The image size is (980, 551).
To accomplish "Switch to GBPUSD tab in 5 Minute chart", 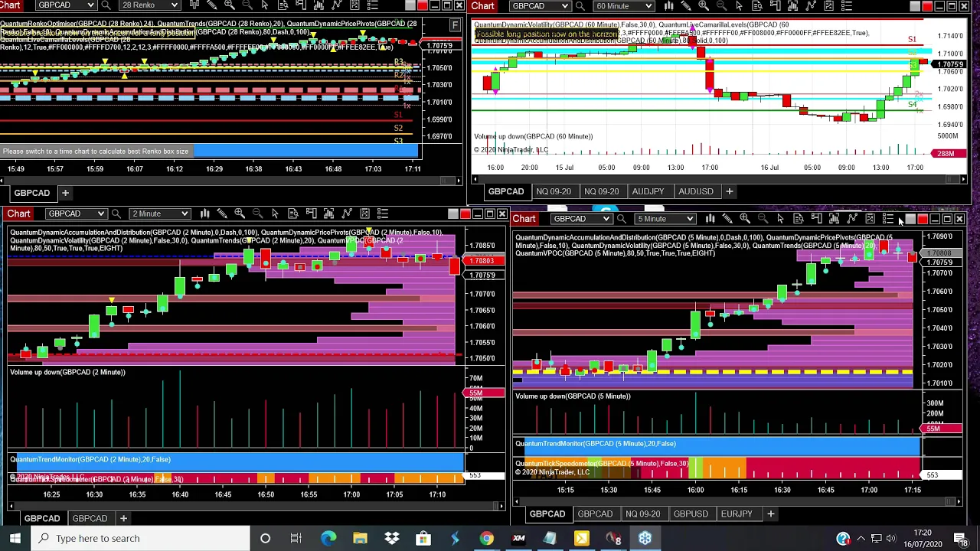I will tap(691, 514).
